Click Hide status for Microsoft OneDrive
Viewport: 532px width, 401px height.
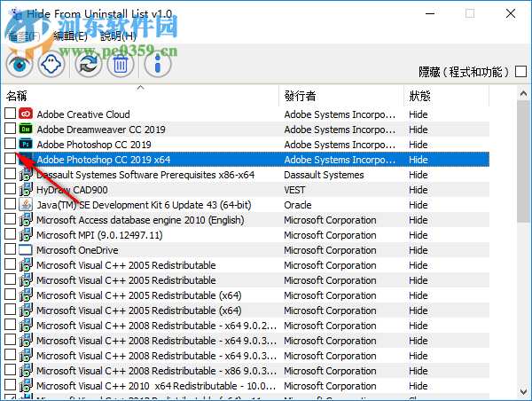[418, 250]
